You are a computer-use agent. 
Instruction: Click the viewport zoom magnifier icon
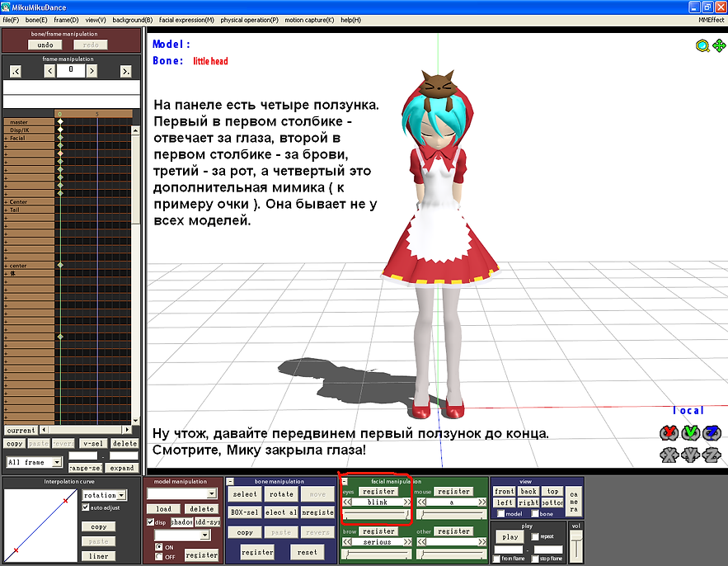[702, 45]
